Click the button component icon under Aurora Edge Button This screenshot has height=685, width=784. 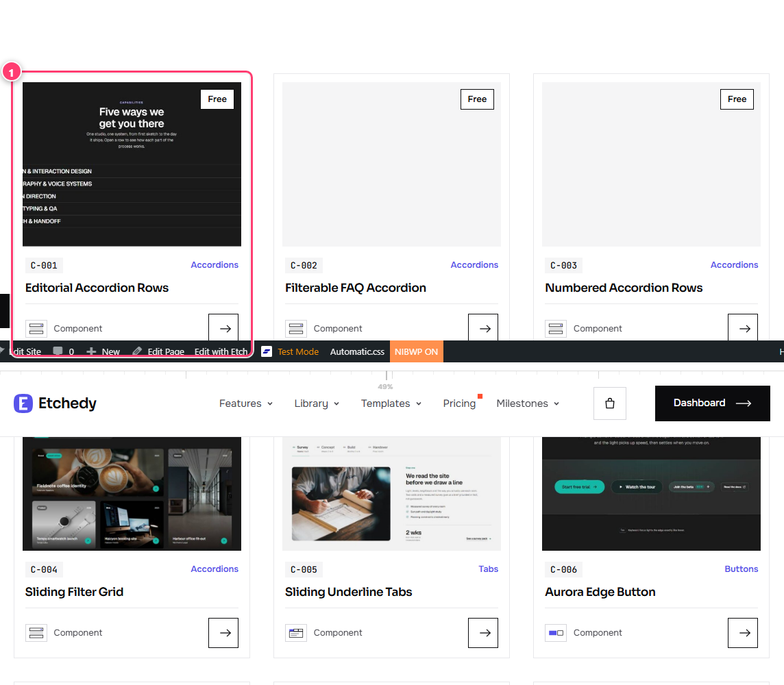[x=556, y=633]
